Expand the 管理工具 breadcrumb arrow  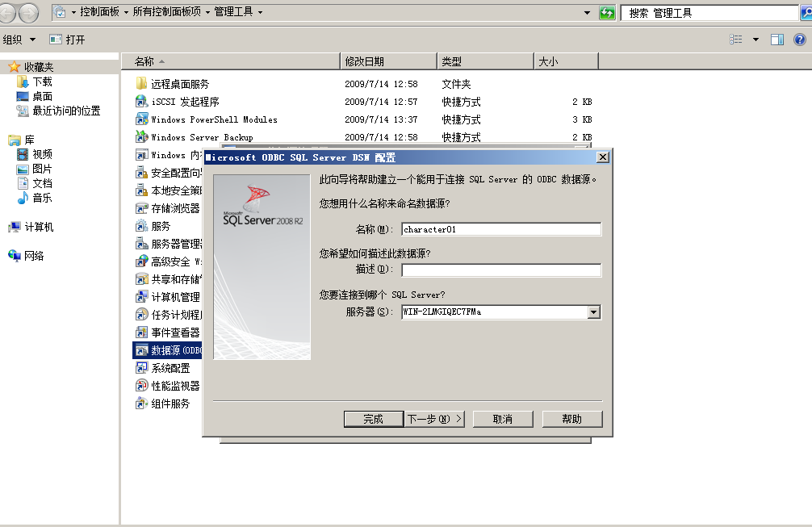tap(260, 12)
